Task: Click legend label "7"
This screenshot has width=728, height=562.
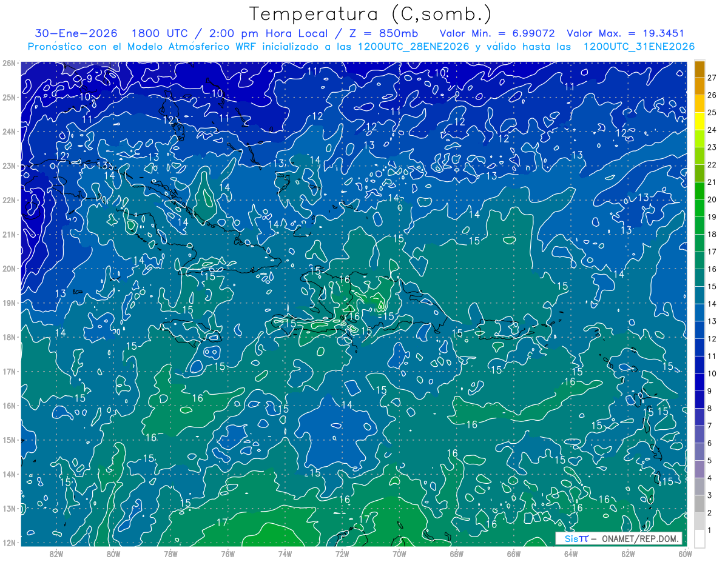Action: pyautogui.click(x=709, y=426)
